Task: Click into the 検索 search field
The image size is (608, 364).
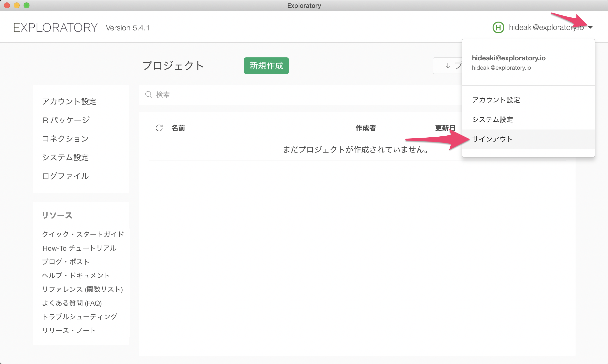Action: 300,95
